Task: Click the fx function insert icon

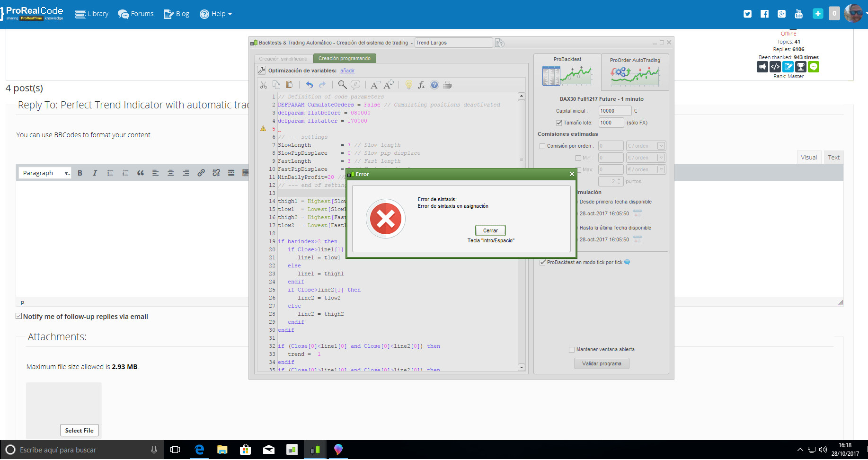Action: [421, 85]
